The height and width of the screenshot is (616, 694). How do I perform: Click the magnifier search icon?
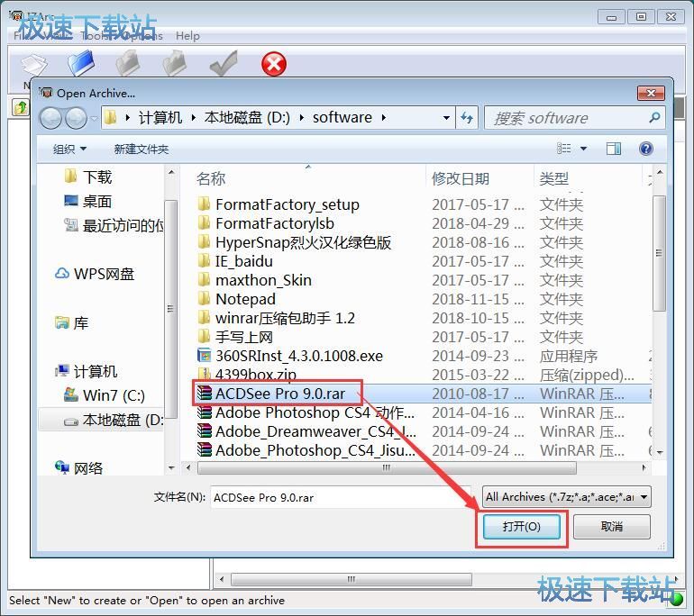654,118
